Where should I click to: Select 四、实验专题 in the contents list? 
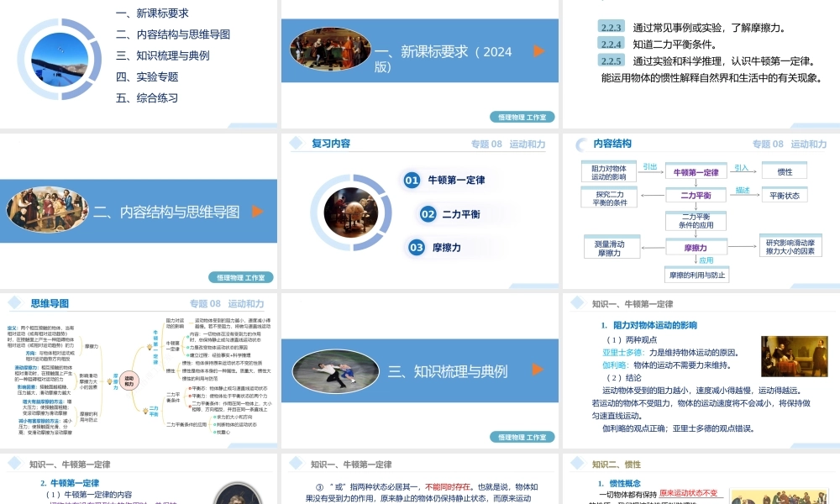point(147,76)
